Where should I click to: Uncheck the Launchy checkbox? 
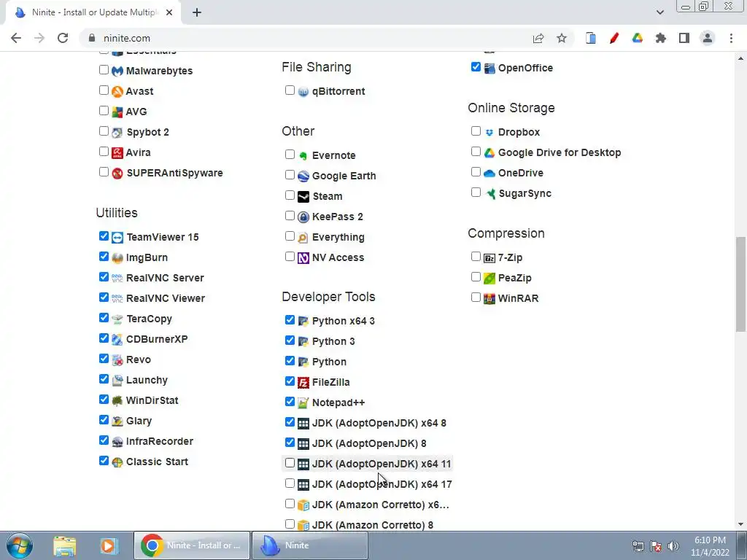tap(104, 379)
